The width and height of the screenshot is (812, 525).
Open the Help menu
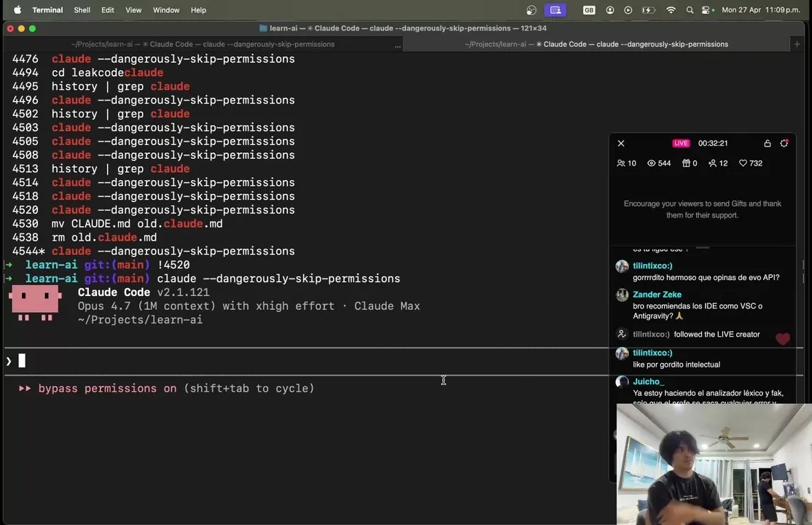198,10
